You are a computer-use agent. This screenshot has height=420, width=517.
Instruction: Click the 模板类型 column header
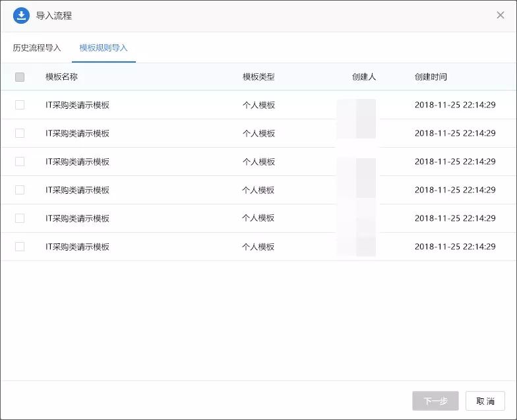coord(258,76)
